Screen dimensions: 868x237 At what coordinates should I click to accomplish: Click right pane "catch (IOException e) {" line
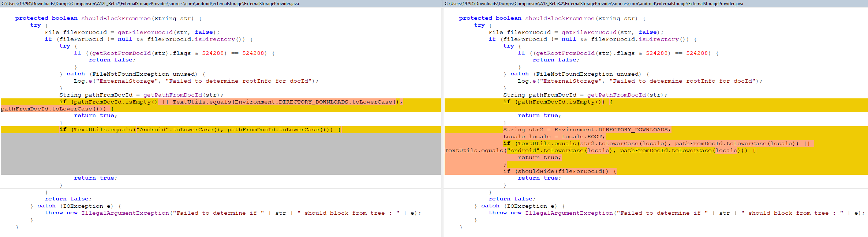(520, 206)
